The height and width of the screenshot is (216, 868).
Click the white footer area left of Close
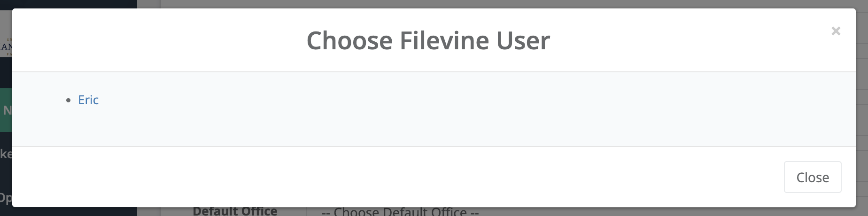tap(395, 177)
